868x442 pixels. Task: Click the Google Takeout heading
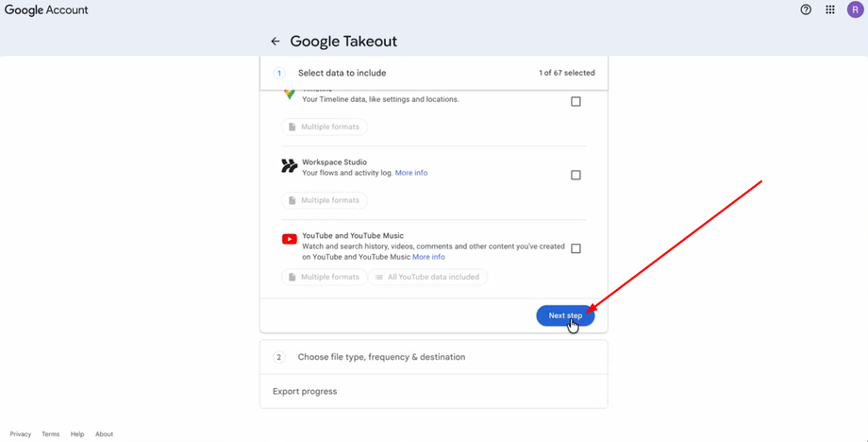click(343, 42)
